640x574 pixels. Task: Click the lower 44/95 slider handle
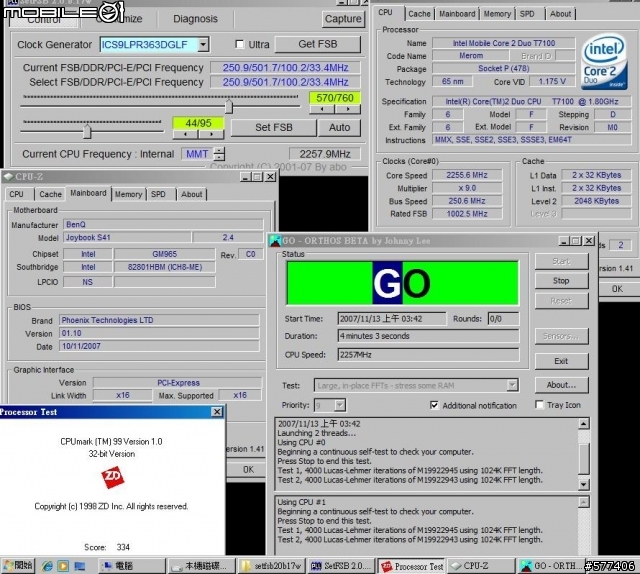pyautogui.click(x=87, y=131)
